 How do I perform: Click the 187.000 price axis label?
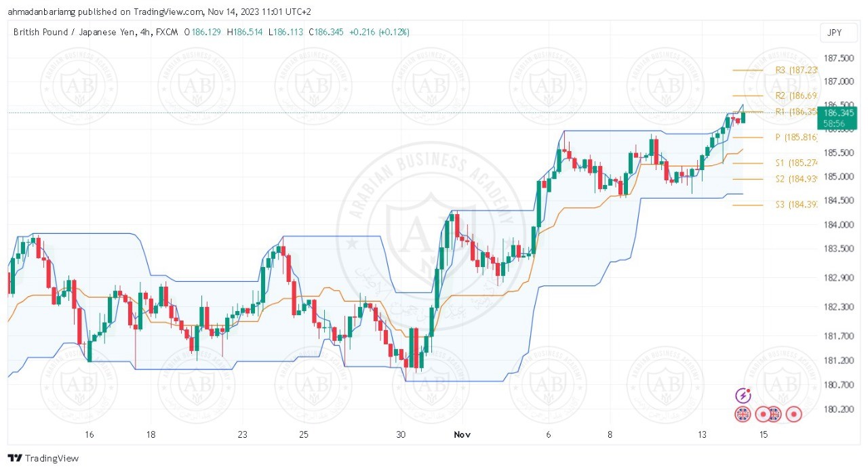(840, 81)
